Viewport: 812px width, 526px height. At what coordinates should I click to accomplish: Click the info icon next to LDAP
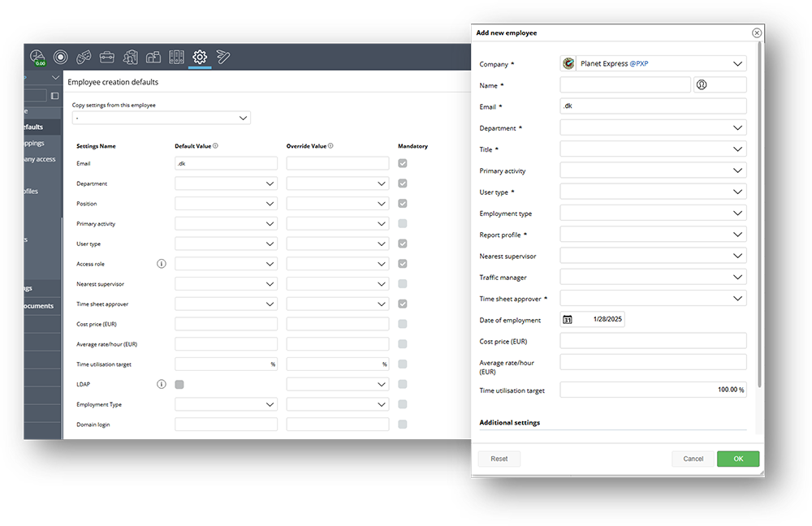point(161,384)
